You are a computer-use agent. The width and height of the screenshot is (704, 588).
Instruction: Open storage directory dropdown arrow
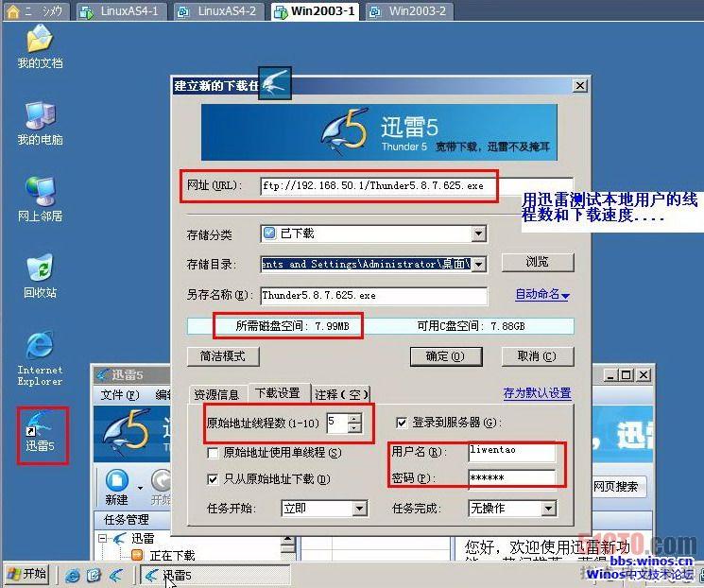[x=478, y=264]
